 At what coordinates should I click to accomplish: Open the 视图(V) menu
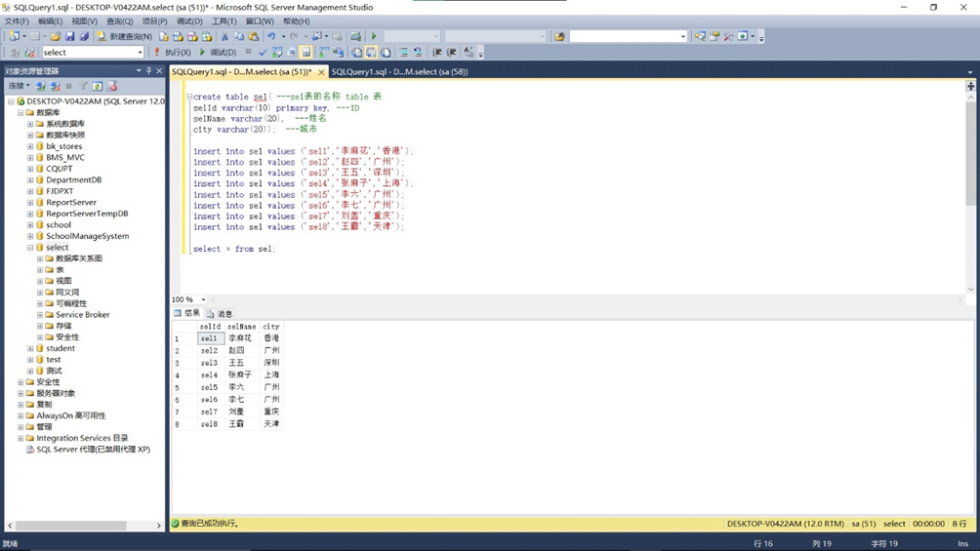84,21
